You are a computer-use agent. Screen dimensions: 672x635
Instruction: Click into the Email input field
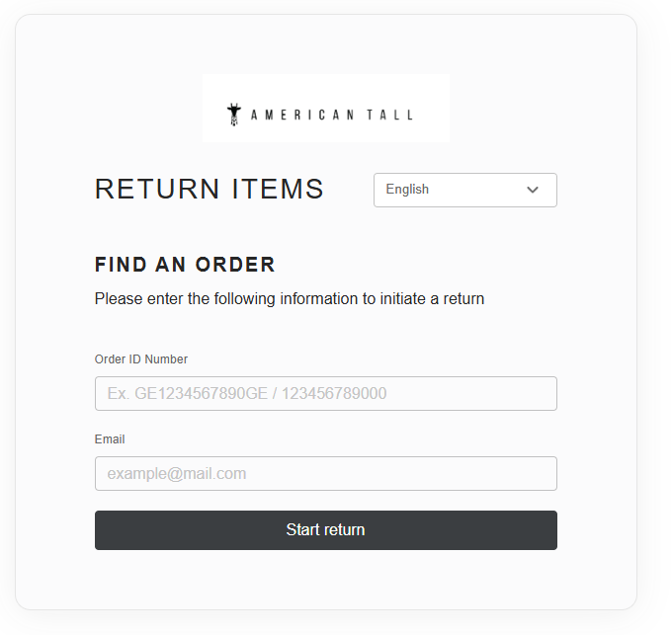click(326, 474)
